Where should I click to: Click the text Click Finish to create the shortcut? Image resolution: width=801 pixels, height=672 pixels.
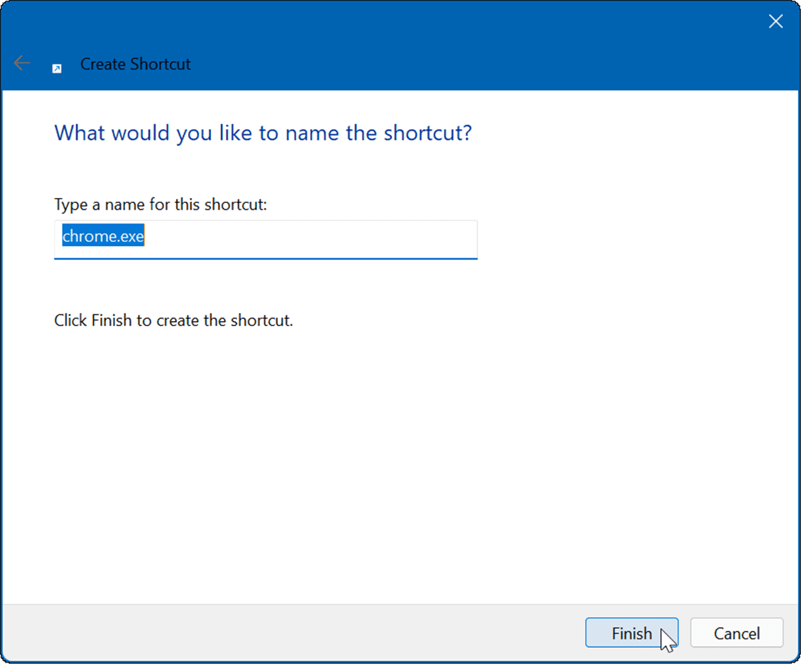click(x=174, y=320)
